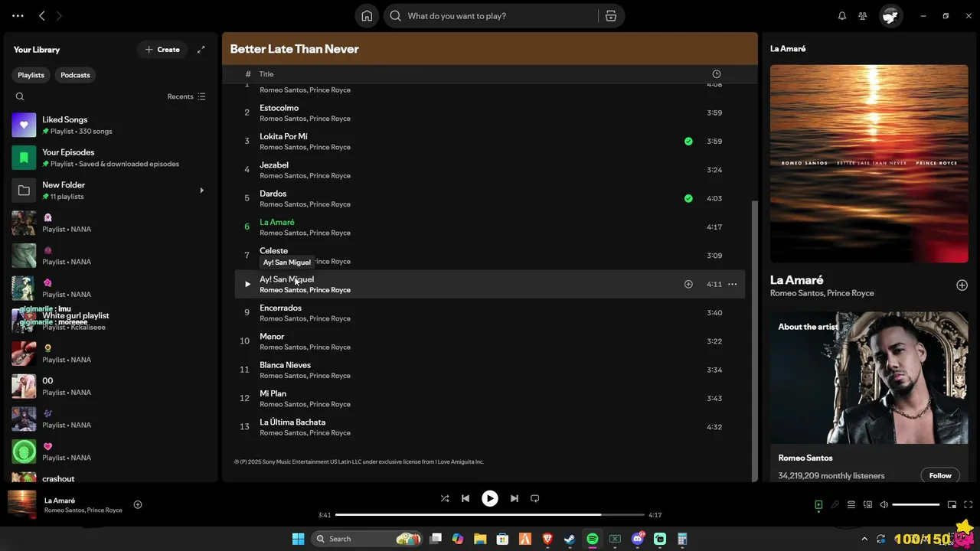
Task: Click the album cover in right panel
Action: [x=869, y=164]
